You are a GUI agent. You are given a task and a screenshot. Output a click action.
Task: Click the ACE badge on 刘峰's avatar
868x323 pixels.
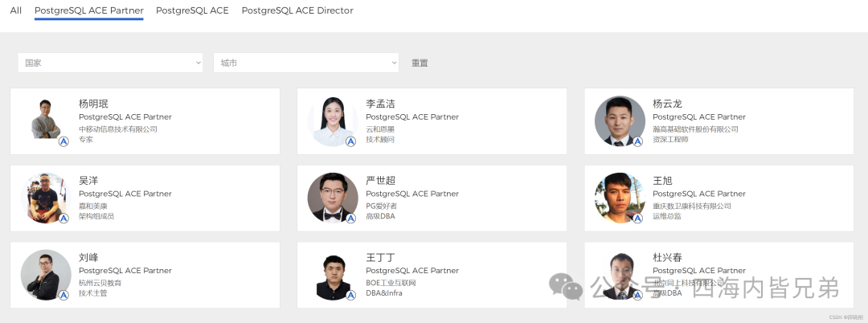tap(63, 296)
